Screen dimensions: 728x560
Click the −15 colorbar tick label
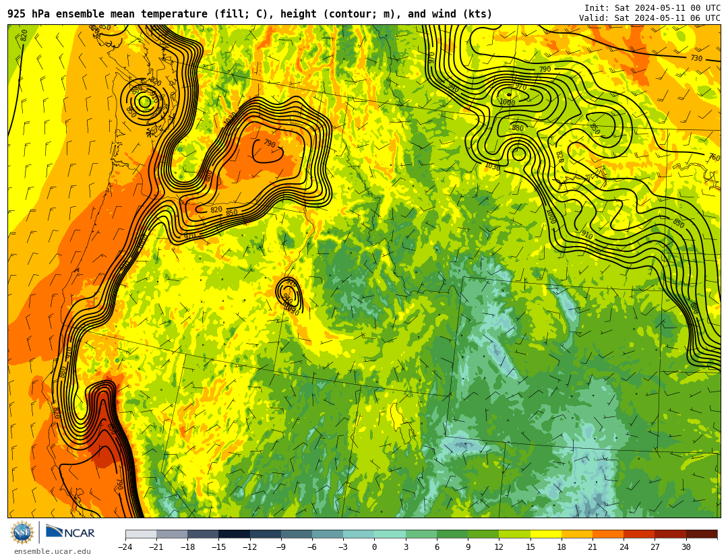218,547
